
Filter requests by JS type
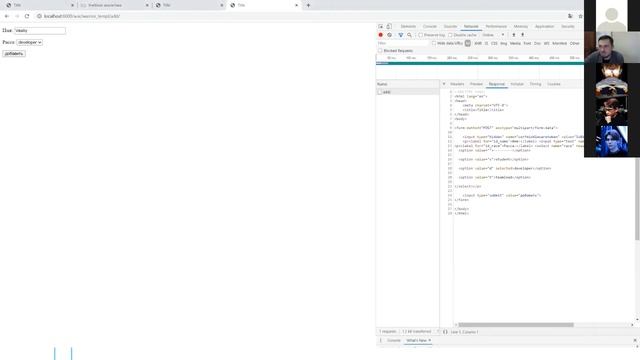coord(486,43)
